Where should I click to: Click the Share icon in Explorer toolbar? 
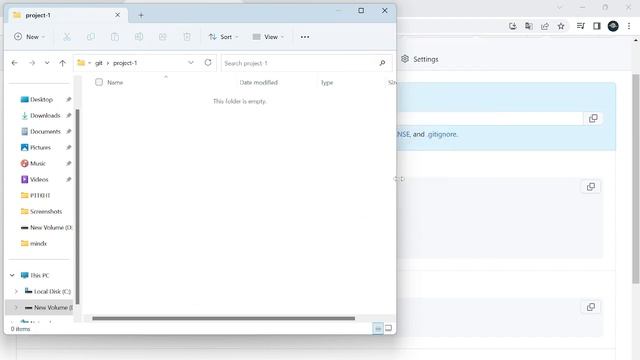pyautogui.click(x=162, y=37)
